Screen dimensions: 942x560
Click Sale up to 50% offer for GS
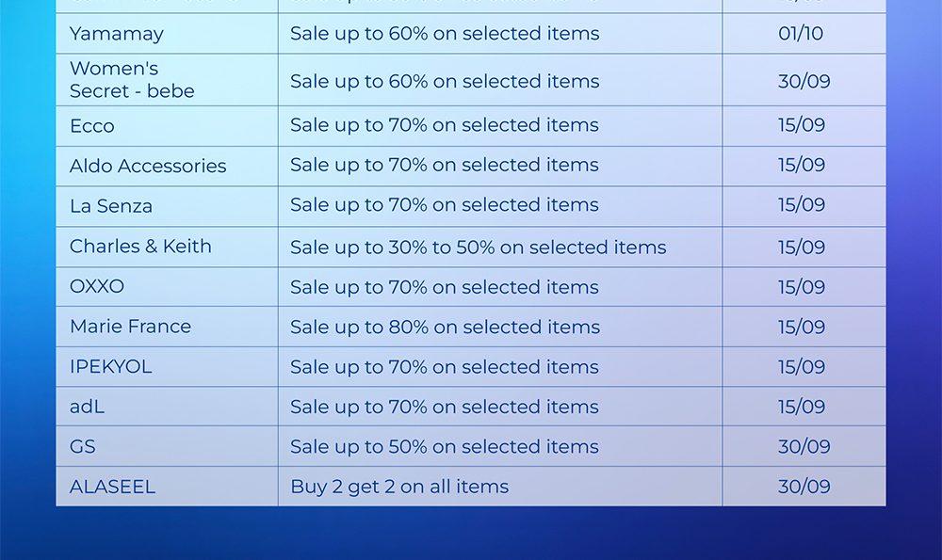pos(444,447)
